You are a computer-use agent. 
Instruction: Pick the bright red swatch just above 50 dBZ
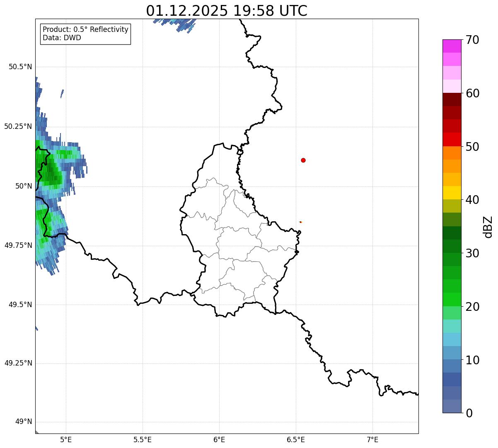452,139
